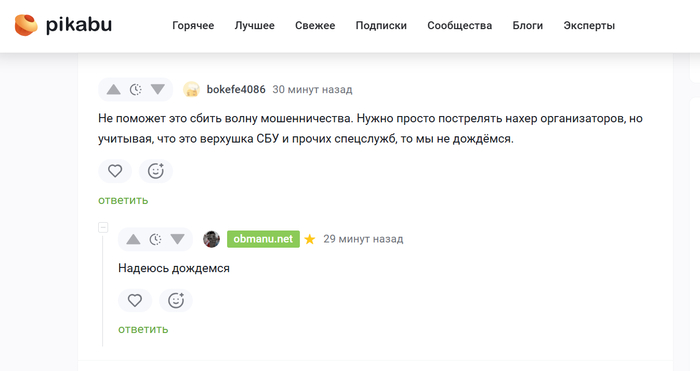Screen dimensions: 700x371
Task: Open Эксперты in the navigation
Action: [x=589, y=25]
